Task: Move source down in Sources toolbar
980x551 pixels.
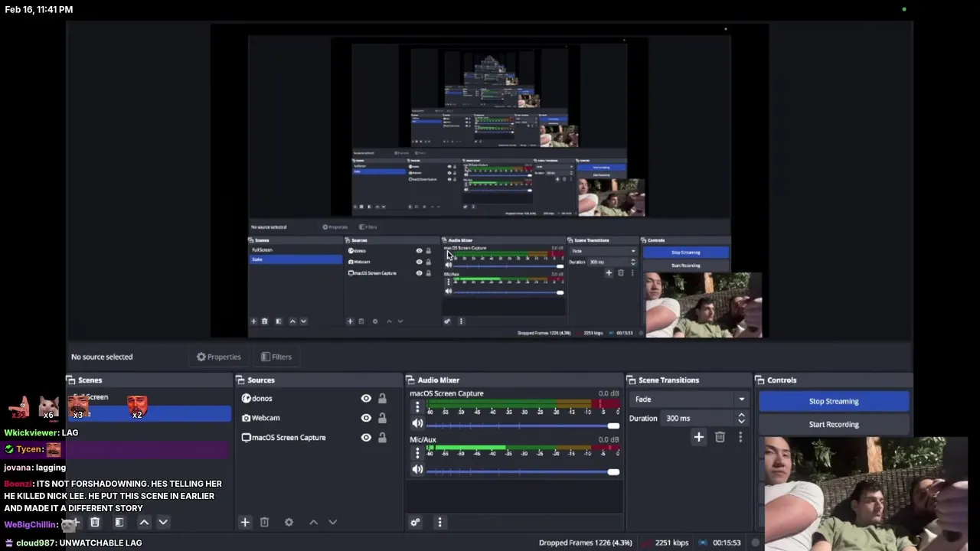Action: [332, 522]
